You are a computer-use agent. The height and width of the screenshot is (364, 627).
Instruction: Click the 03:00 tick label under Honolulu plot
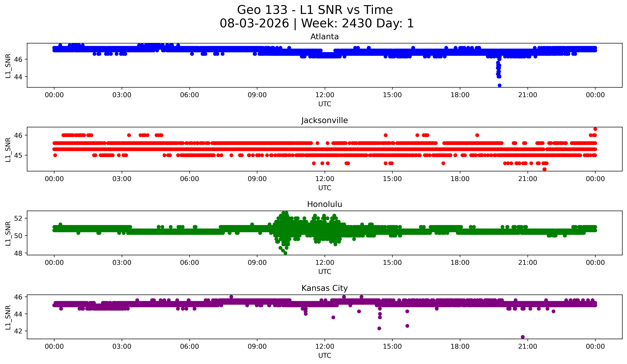122,263
